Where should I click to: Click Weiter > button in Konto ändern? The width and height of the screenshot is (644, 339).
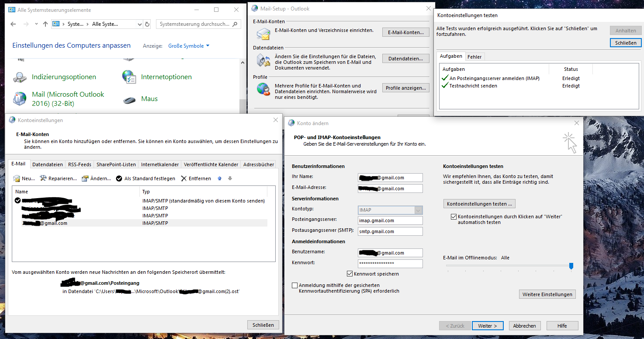coord(488,326)
